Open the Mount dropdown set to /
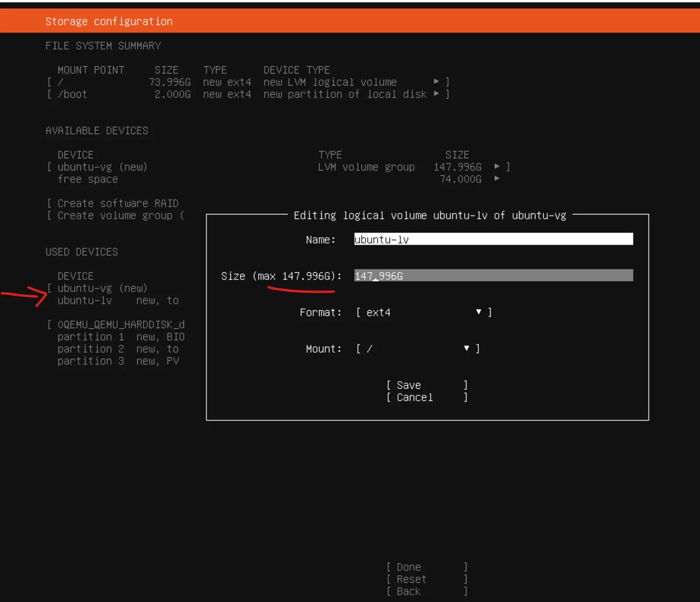700x602 pixels. point(418,349)
